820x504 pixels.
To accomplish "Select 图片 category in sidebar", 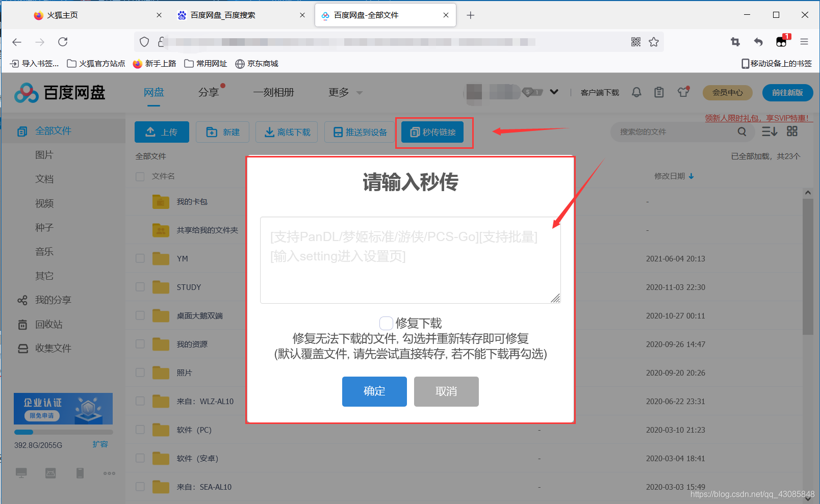I will tap(44, 155).
